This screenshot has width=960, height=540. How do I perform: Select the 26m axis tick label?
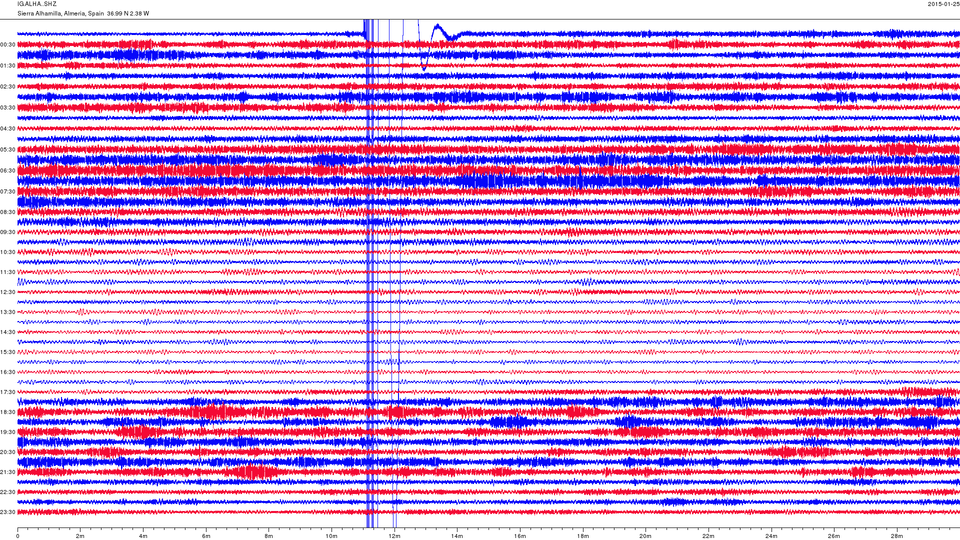point(834,536)
